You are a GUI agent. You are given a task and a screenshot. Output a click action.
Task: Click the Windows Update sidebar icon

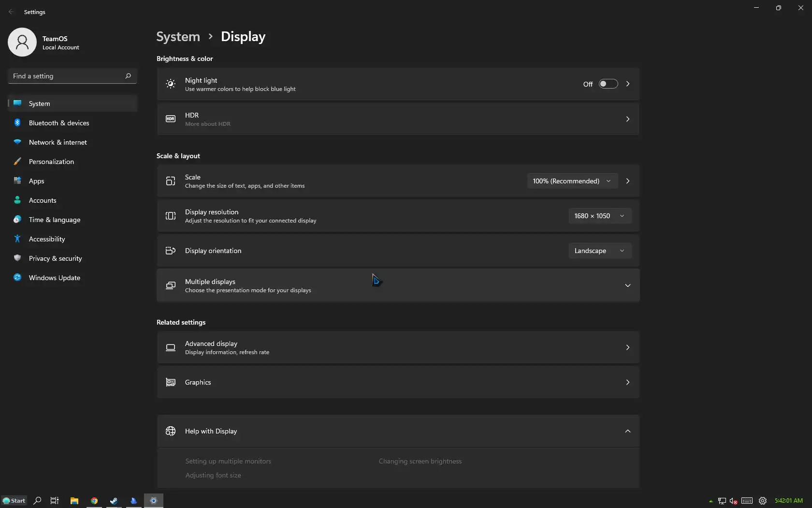(x=17, y=278)
